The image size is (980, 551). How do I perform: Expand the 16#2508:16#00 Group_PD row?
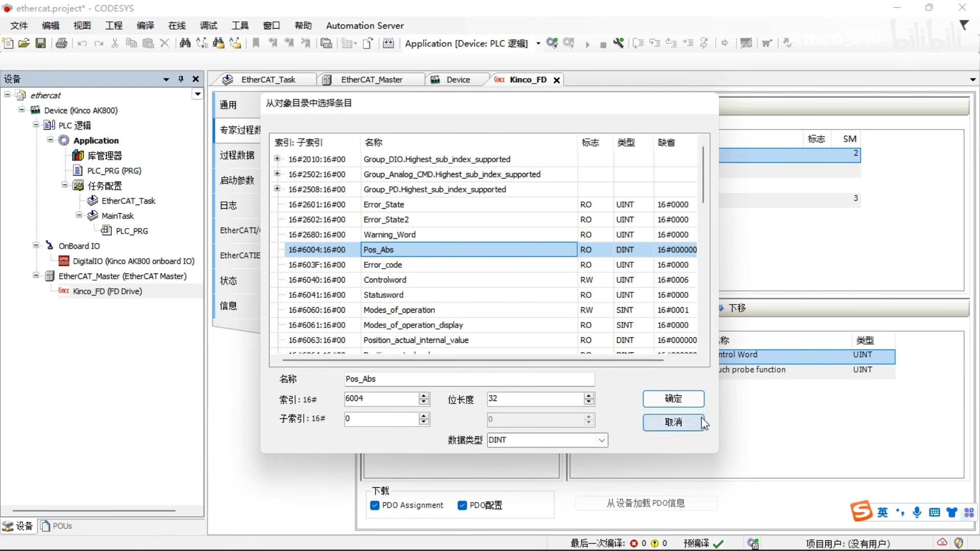[277, 189]
